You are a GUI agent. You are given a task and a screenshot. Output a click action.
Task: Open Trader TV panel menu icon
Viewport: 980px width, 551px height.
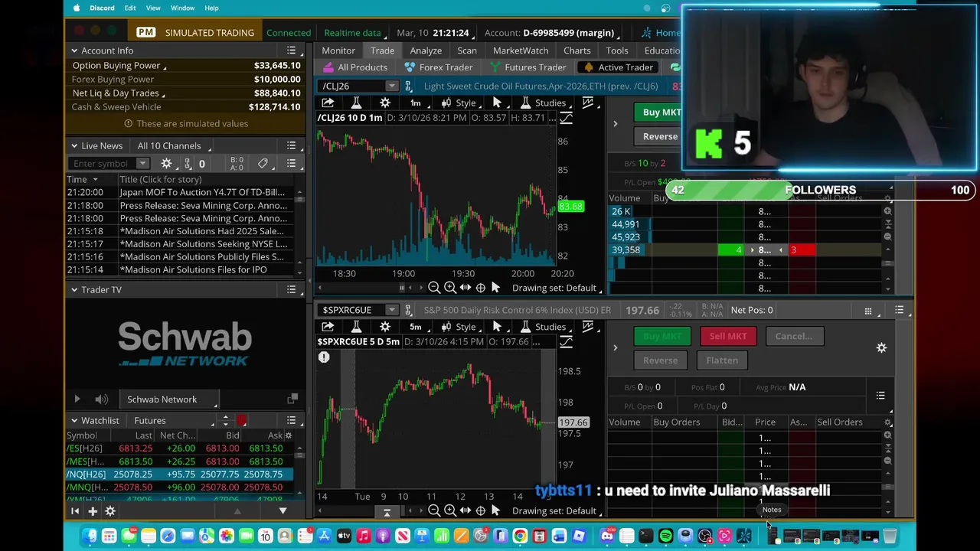coord(291,289)
